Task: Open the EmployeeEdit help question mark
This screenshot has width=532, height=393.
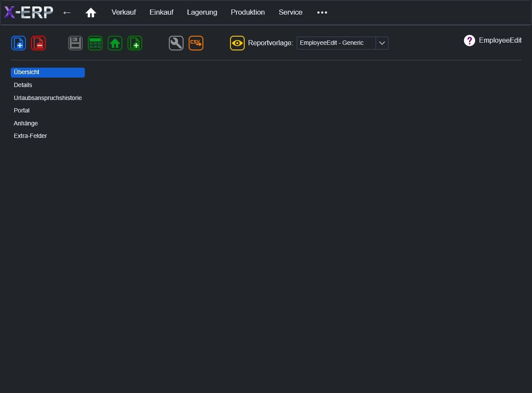Action: [469, 41]
